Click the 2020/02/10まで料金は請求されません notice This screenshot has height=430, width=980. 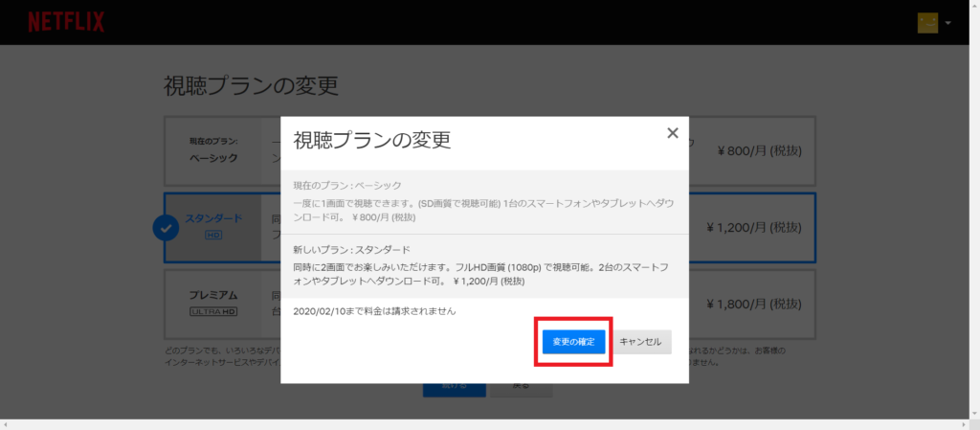click(374, 311)
